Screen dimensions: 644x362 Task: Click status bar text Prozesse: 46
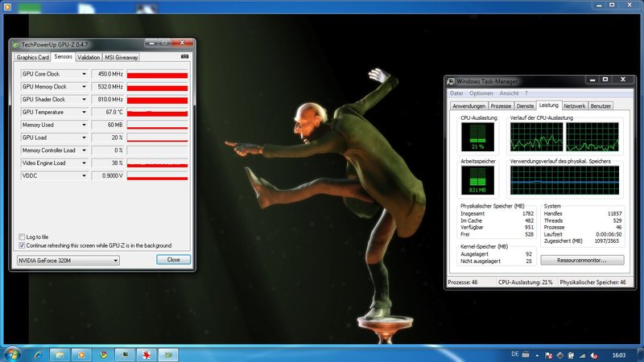(x=462, y=282)
